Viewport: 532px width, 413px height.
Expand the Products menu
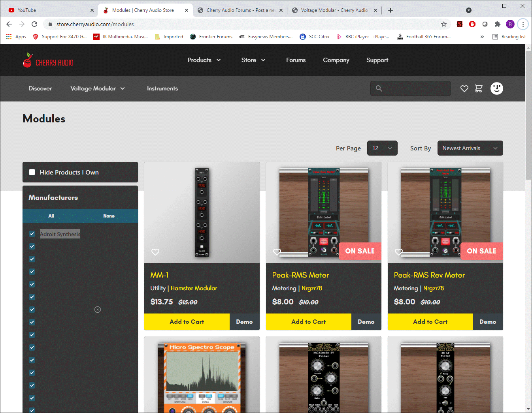click(x=204, y=60)
